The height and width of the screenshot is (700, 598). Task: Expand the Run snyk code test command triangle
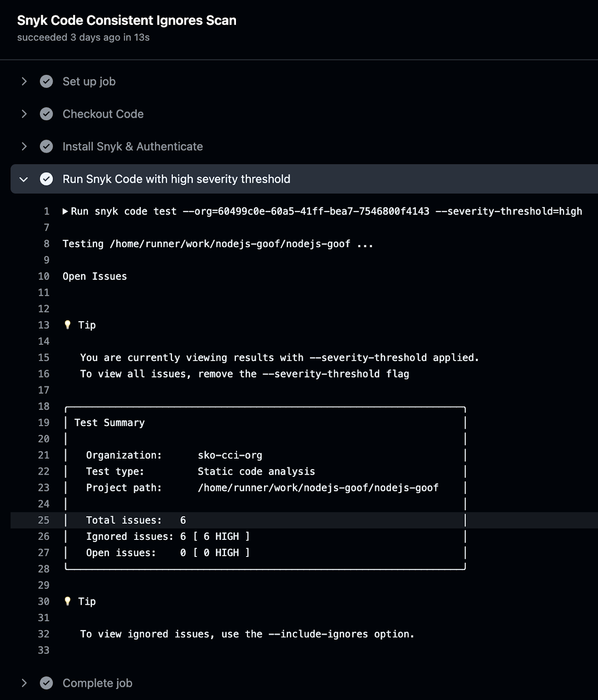65,211
